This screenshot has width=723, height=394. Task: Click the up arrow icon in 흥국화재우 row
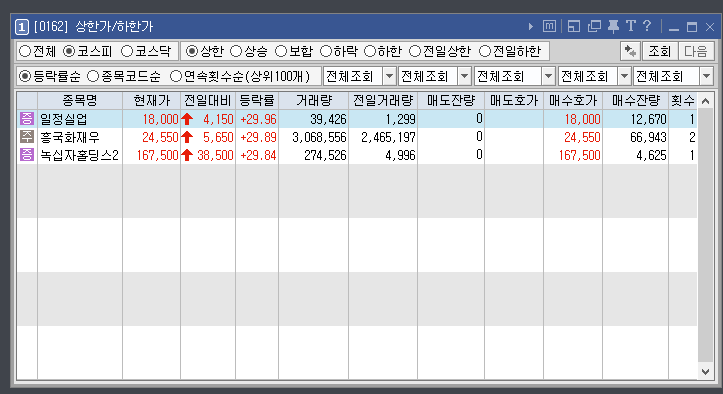coord(187,137)
